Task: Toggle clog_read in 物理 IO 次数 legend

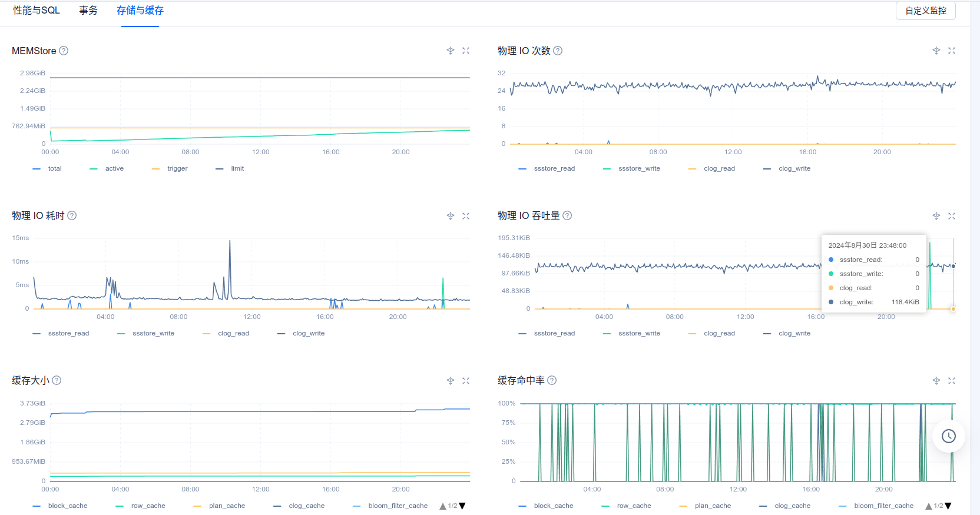Action: pyautogui.click(x=711, y=168)
